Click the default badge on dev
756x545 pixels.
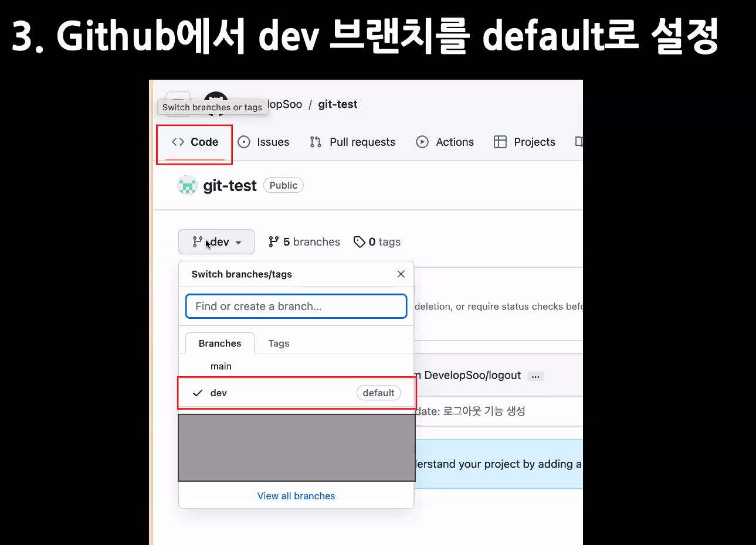click(x=378, y=393)
